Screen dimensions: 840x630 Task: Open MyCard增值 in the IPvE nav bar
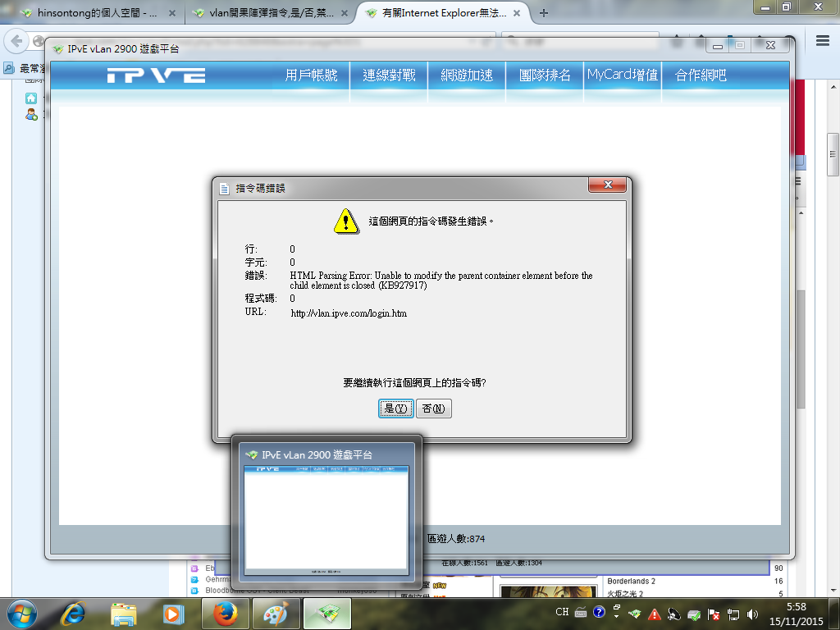pos(623,75)
